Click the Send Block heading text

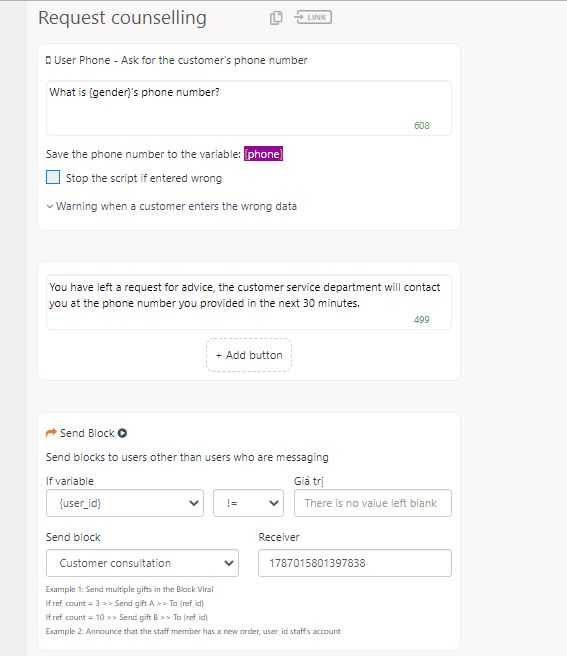[87, 433]
